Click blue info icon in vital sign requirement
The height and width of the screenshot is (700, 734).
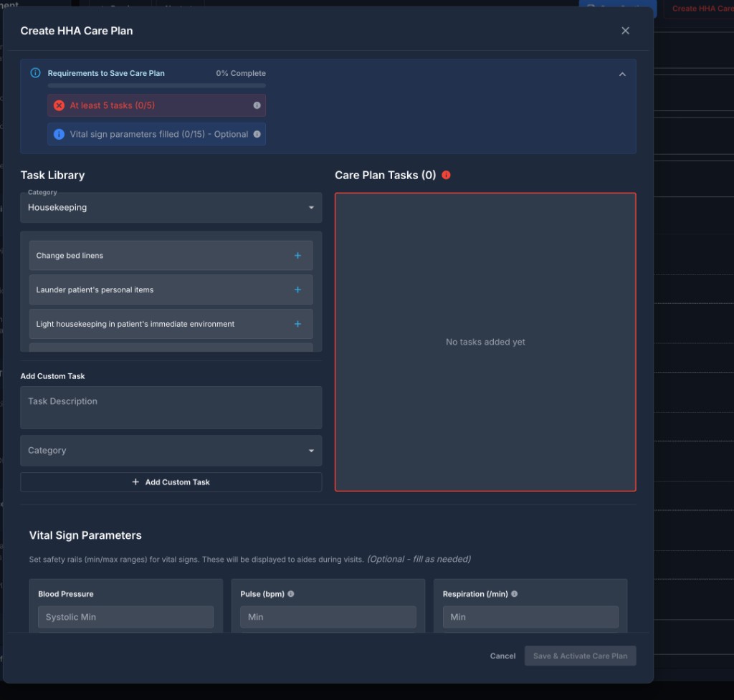tap(59, 134)
